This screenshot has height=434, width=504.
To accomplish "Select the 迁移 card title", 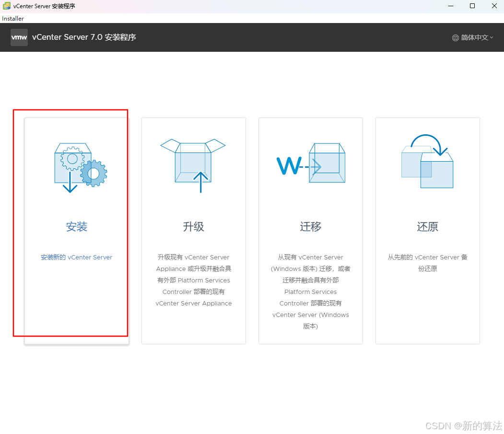I will tap(310, 227).
